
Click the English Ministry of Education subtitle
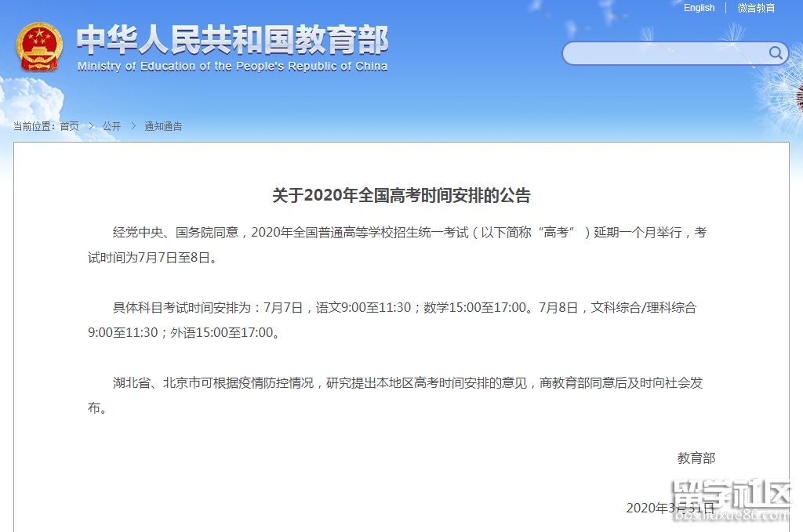(232, 67)
